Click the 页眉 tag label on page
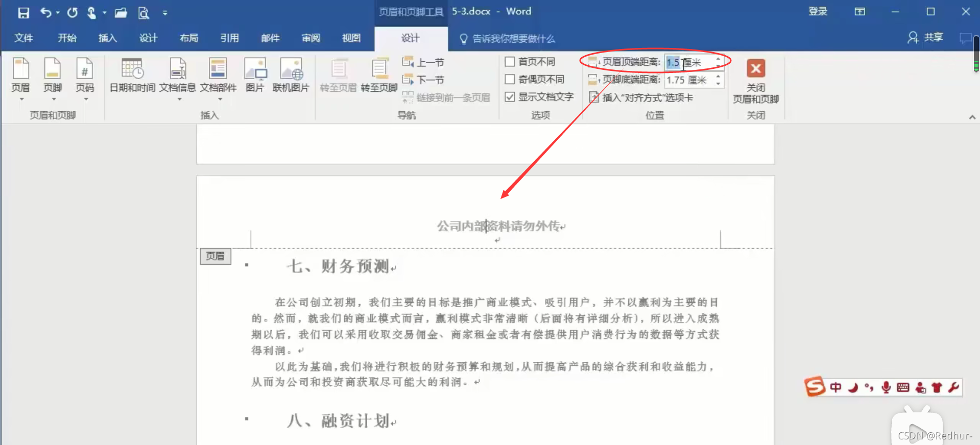The width and height of the screenshot is (980, 445). click(216, 256)
